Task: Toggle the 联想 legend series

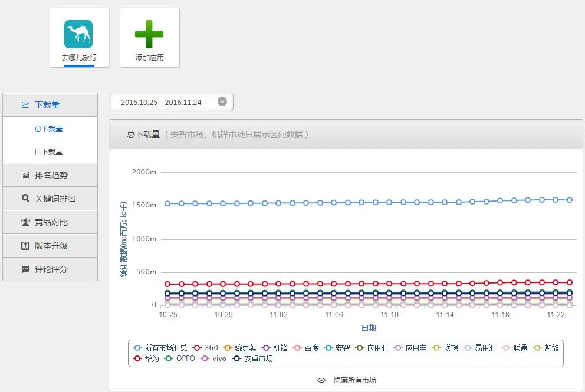Action: coord(445,348)
